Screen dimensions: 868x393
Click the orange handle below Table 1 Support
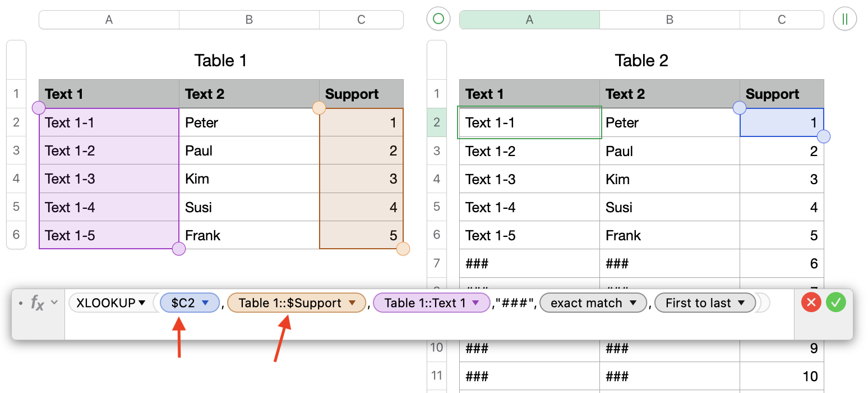(x=403, y=249)
